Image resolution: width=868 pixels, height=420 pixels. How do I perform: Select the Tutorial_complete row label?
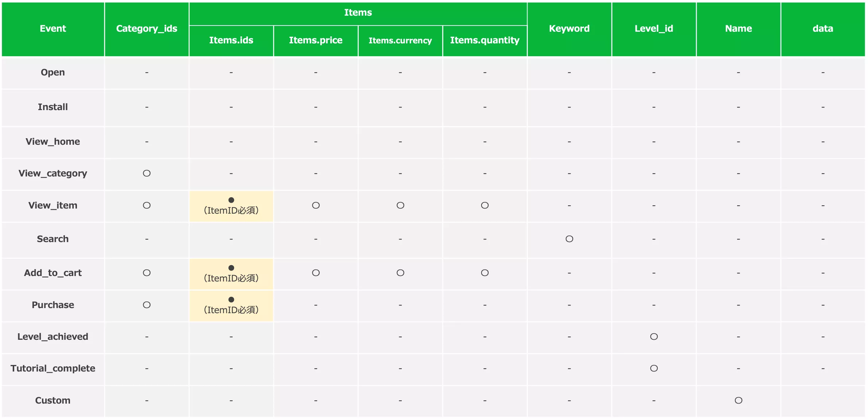tap(53, 368)
